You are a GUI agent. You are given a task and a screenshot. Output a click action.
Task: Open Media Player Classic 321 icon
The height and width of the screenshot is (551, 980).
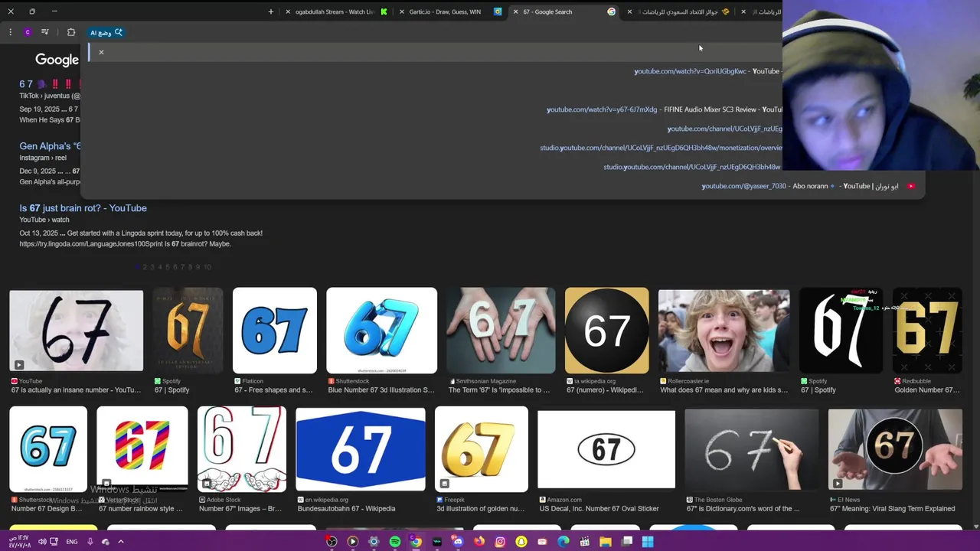tap(585, 542)
